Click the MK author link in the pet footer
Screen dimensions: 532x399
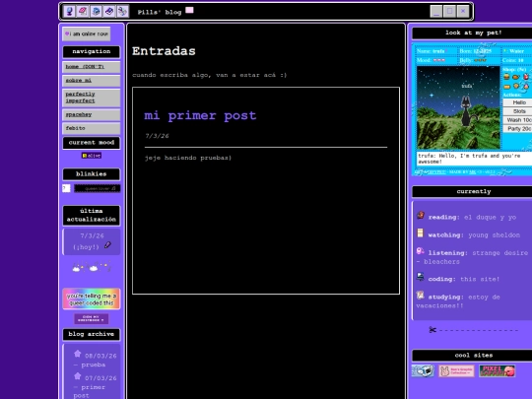pos(472,172)
